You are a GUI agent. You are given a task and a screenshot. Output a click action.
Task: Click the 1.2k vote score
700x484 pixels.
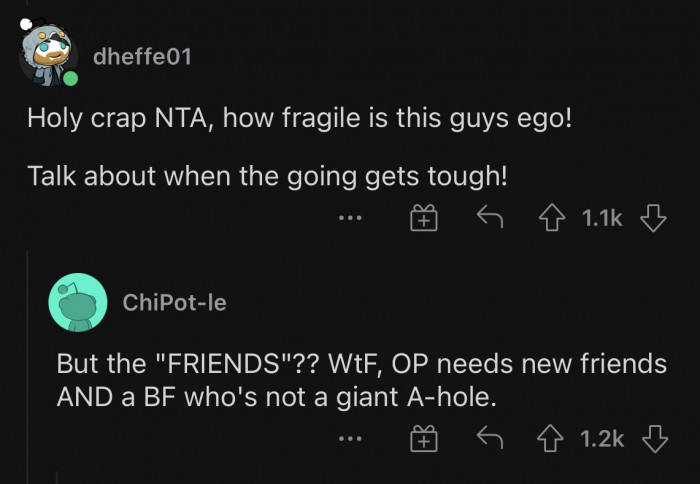[602, 439]
